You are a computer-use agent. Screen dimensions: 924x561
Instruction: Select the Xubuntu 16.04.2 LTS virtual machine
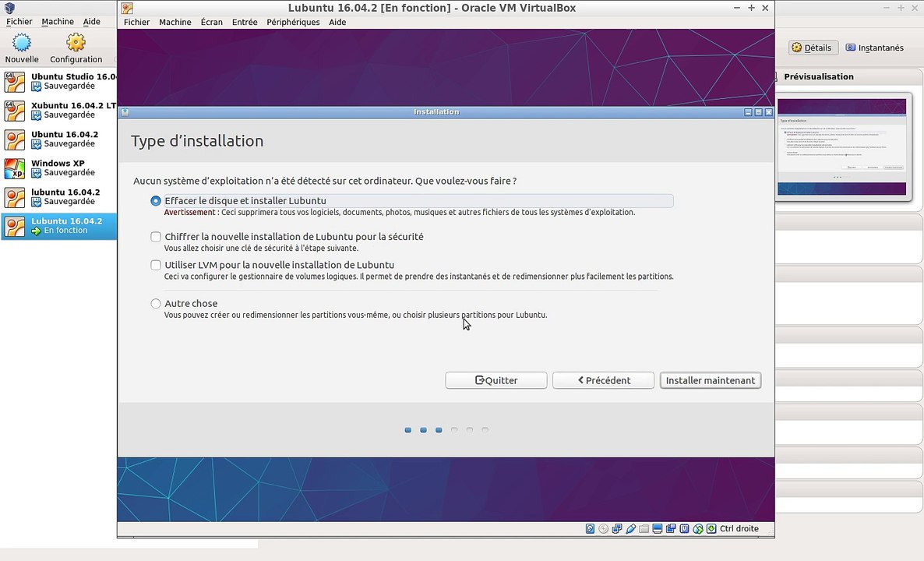(59, 110)
